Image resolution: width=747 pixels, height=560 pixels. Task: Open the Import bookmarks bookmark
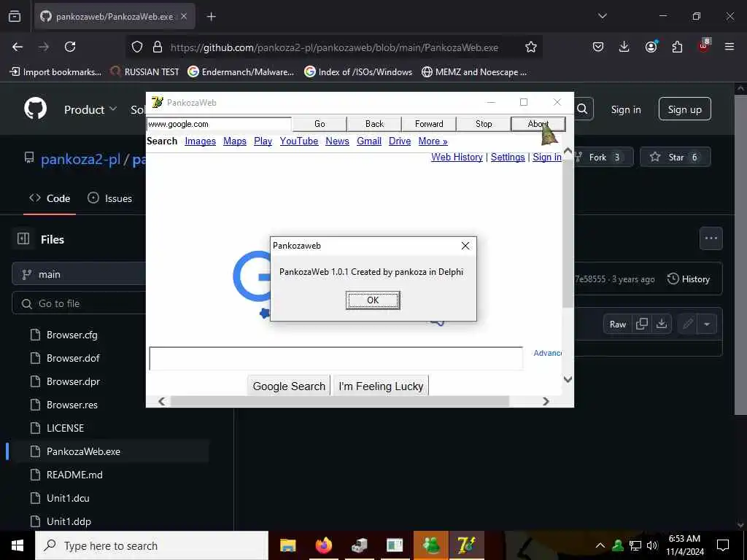click(x=55, y=72)
